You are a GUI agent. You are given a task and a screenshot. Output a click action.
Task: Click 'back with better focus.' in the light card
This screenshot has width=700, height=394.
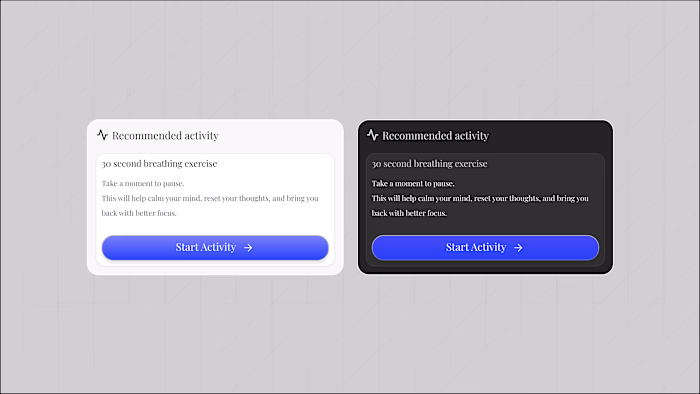pyautogui.click(x=139, y=213)
